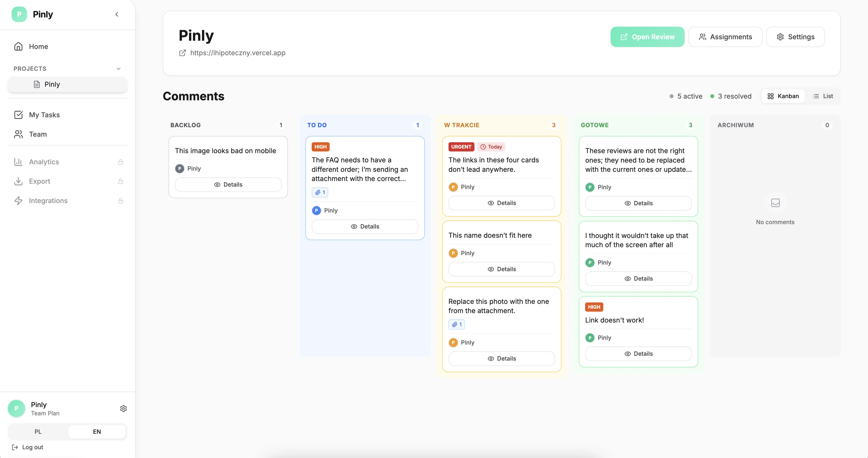Screen dimensions: 868x458
Task: Open Integrations from the sidebar
Action: click(48, 200)
